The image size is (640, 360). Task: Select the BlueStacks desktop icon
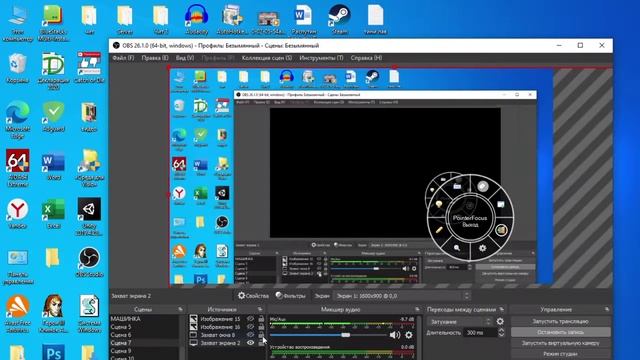[53, 23]
